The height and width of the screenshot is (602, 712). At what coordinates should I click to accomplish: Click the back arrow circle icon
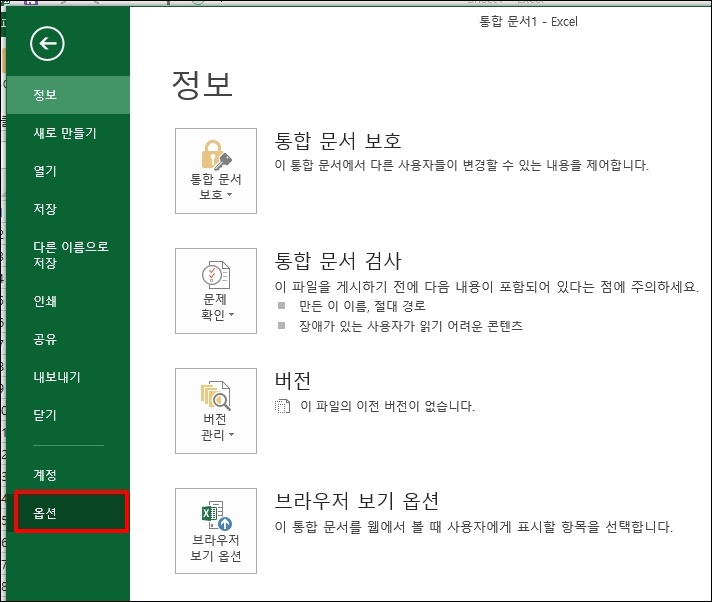[x=47, y=44]
